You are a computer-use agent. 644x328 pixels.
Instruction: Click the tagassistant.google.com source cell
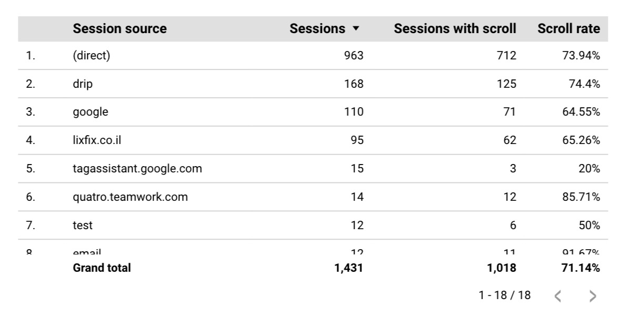point(137,169)
